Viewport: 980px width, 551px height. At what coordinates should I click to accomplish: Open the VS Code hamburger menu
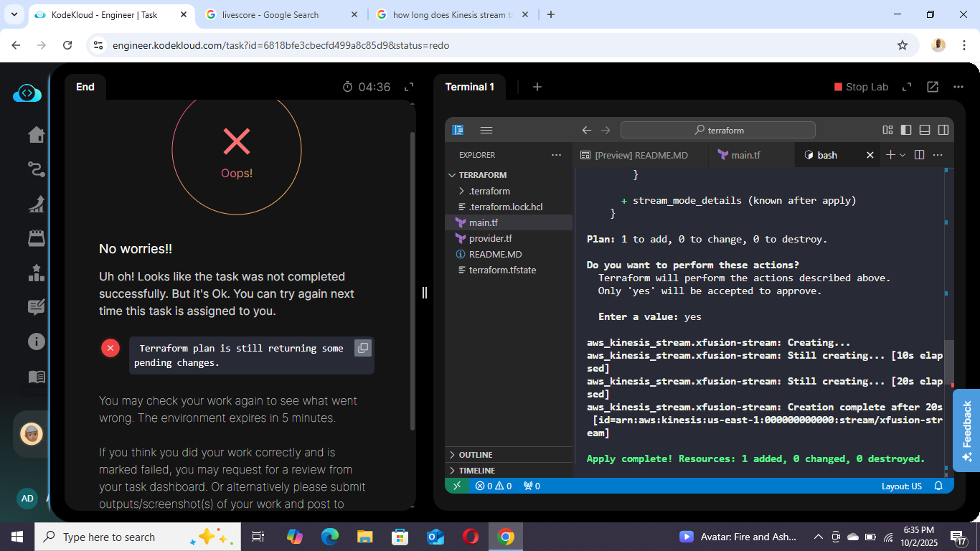coord(486,130)
